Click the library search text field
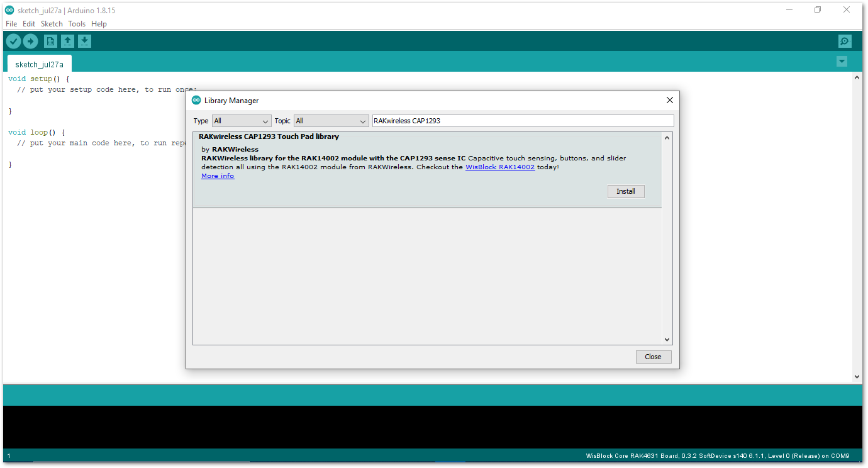868x468 pixels. tap(523, 121)
